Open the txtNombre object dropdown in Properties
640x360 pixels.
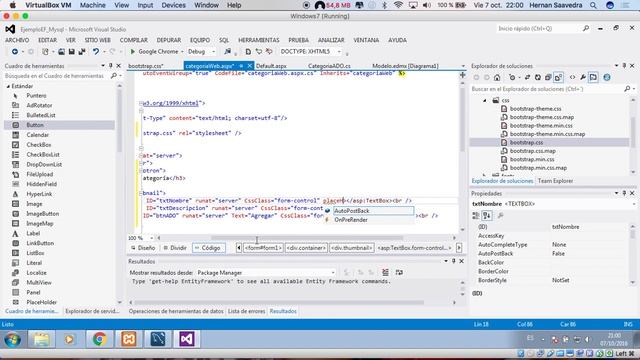tap(633, 204)
